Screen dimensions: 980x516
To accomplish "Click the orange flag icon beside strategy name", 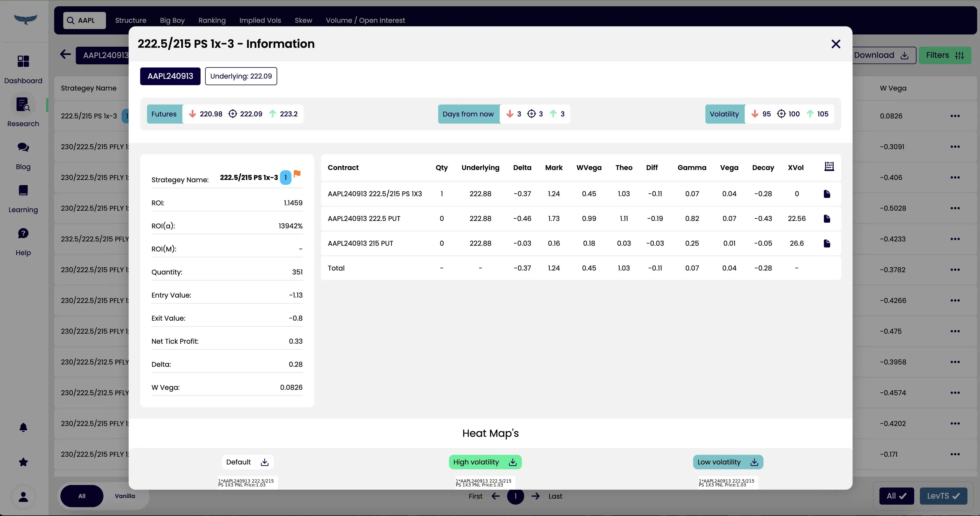I will pyautogui.click(x=297, y=174).
